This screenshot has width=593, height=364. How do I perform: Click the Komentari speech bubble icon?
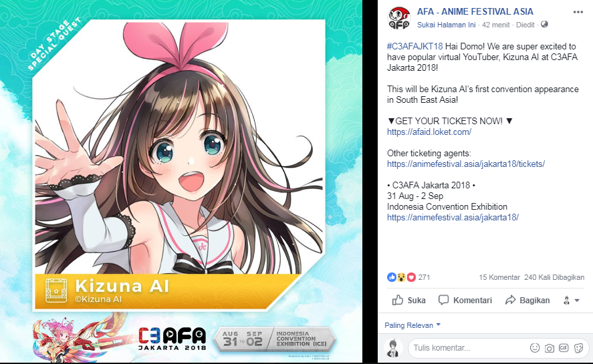tap(443, 300)
